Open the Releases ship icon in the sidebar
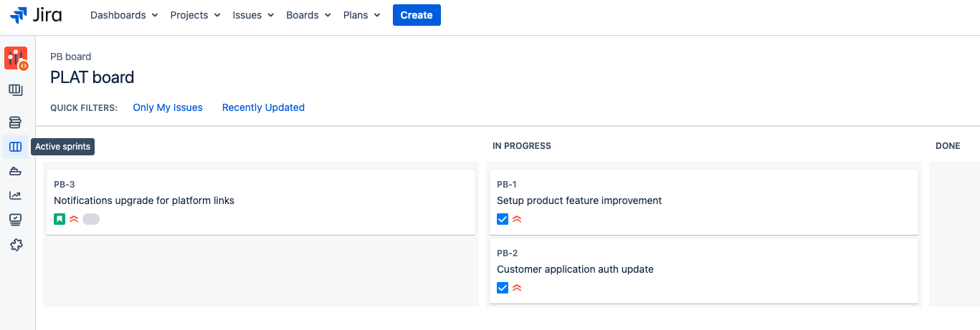980x330 pixels. (15, 171)
